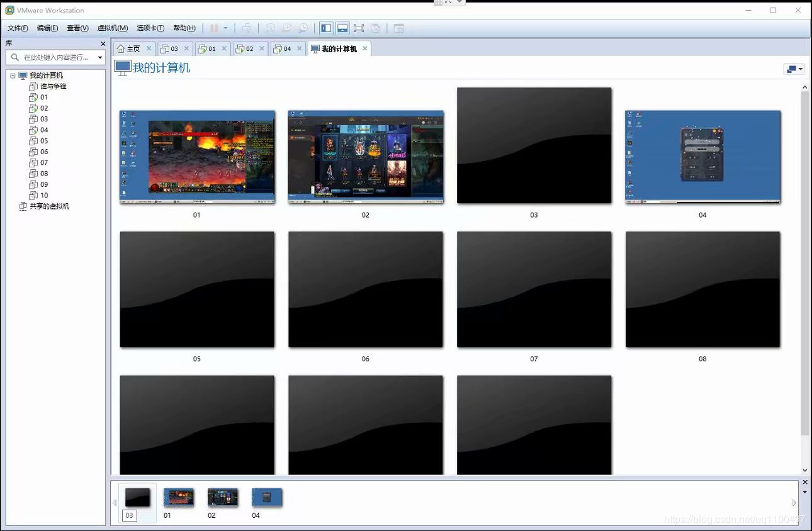Click the black 06 VM thumbnail
This screenshot has height=531, width=812.
pyautogui.click(x=366, y=289)
